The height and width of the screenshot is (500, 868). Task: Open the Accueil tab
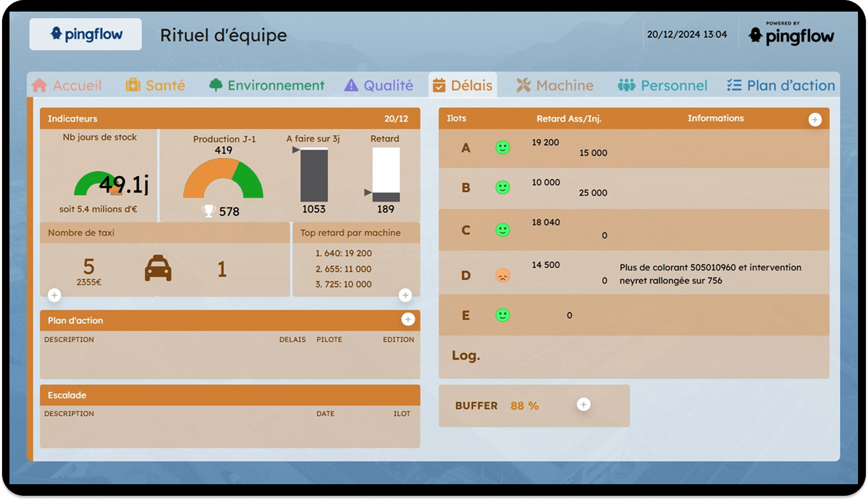click(67, 85)
